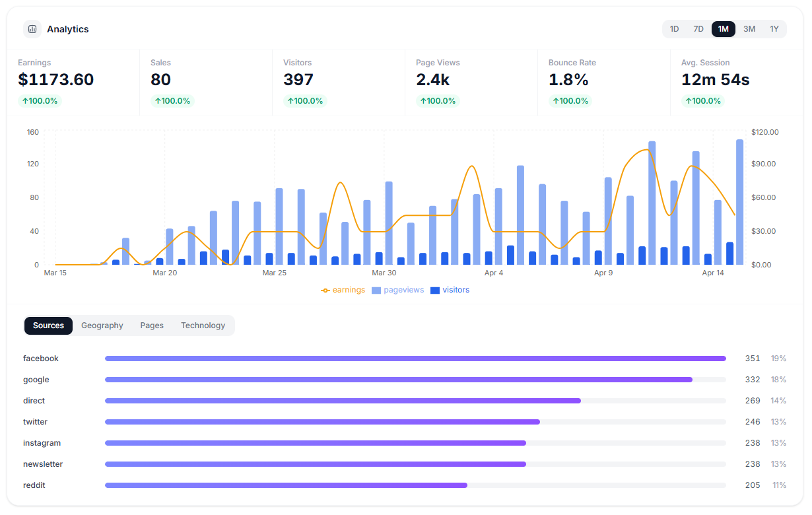Click the earnings legend marker icon

(x=324, y=290)
